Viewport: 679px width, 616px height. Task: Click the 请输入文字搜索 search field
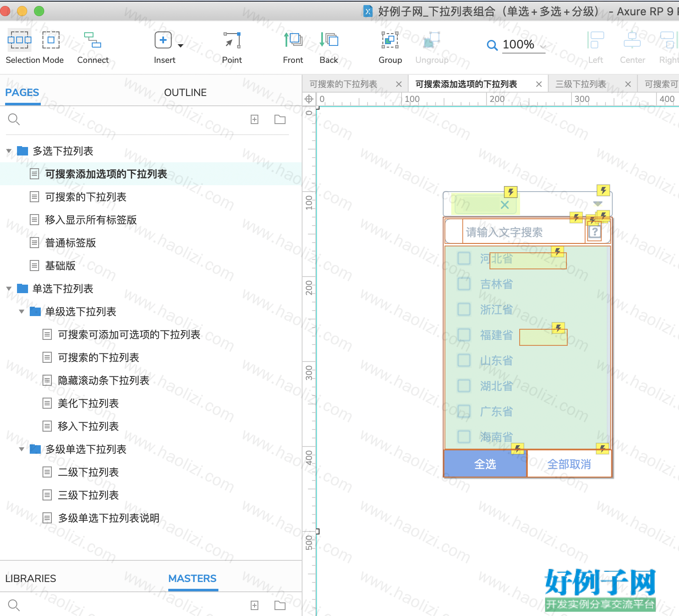523,232
